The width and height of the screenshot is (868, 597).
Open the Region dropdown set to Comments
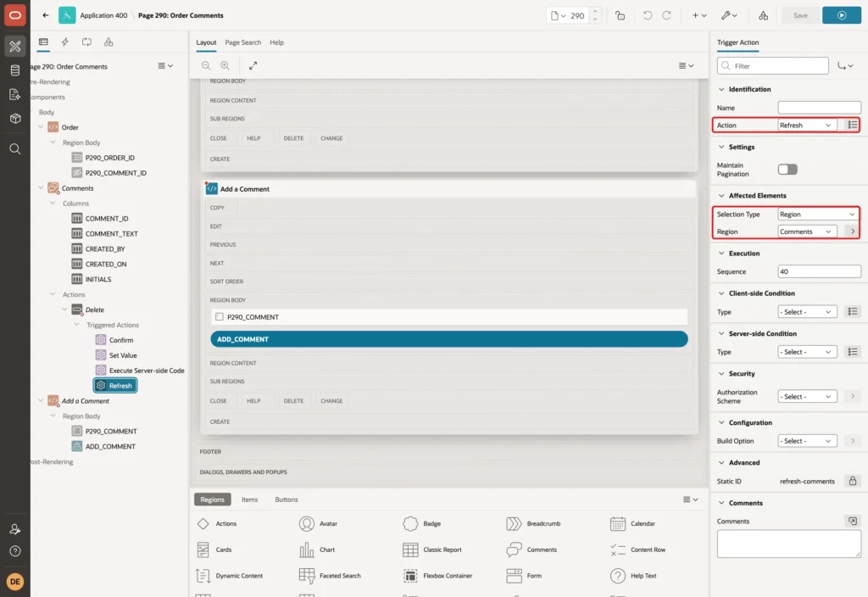[x=807, y=232]
